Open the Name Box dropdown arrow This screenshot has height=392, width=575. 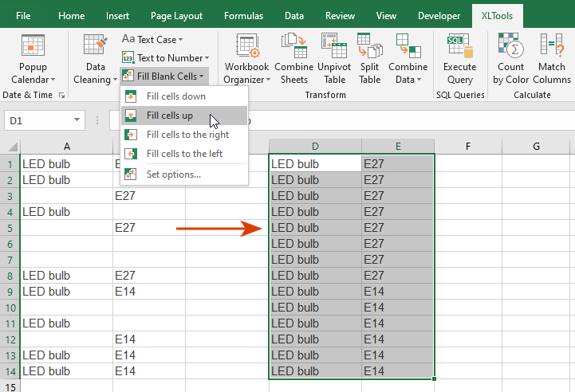click(x=77, y=120)
